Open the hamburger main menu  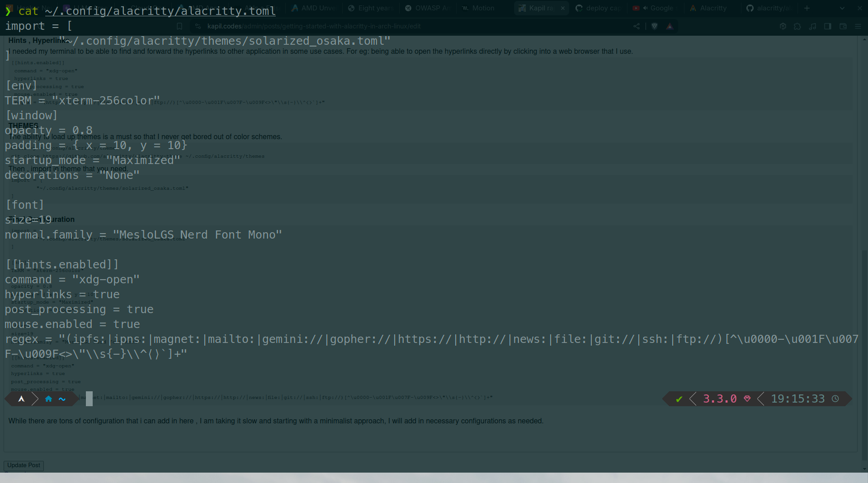click(858, 26)
